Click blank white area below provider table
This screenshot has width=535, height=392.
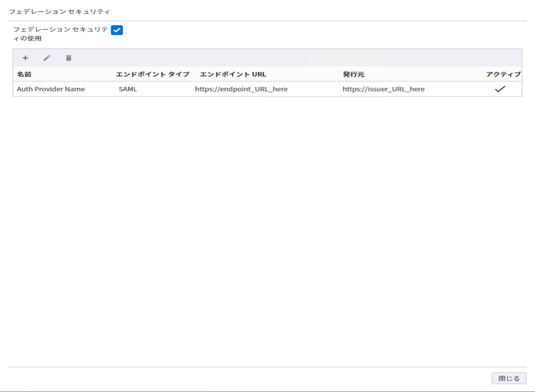pyautogui.click(x=267, y=219)
